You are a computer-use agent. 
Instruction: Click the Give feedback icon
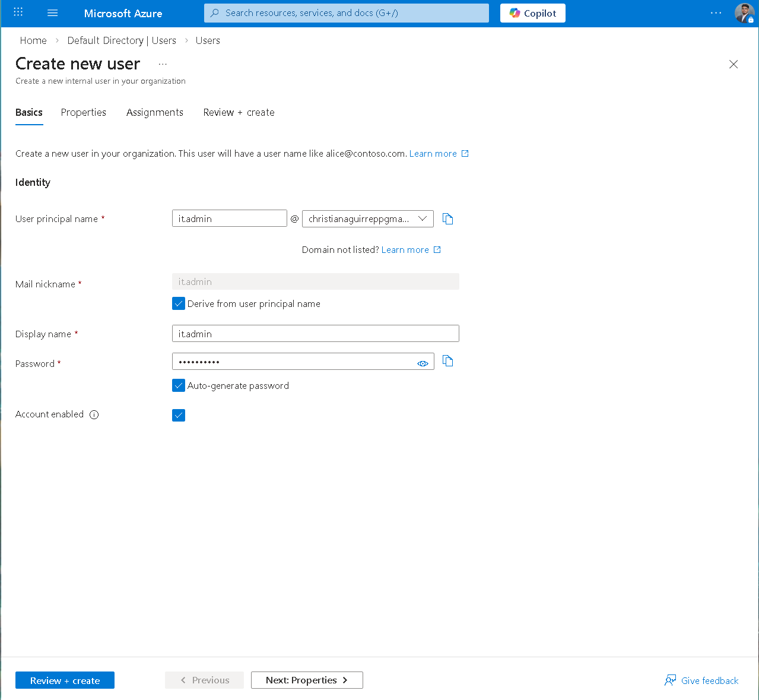point(670,680)
